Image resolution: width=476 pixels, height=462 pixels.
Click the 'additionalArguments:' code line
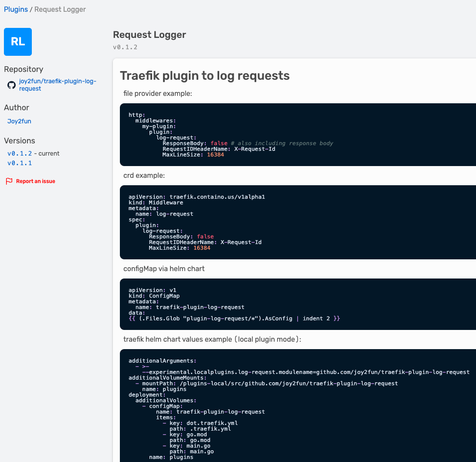(x=163, y=360)
